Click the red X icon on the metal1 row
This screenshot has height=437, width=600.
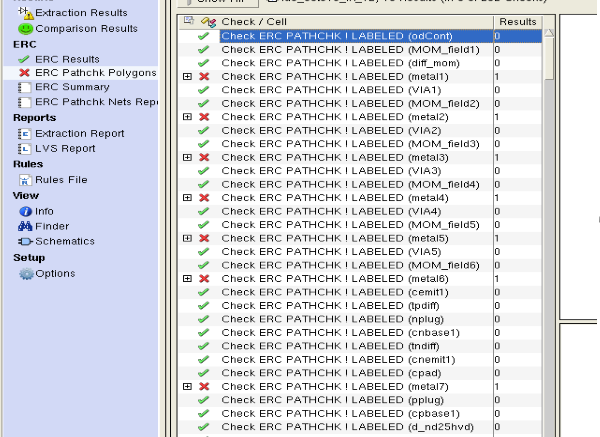point(204,77)
